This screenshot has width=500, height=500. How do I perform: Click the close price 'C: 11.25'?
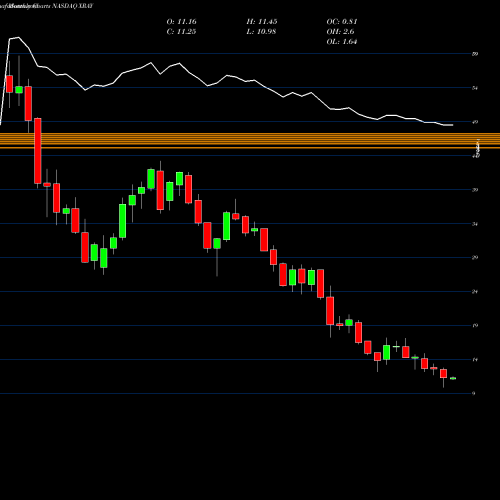pyautogui.click(x=181, y=32)
